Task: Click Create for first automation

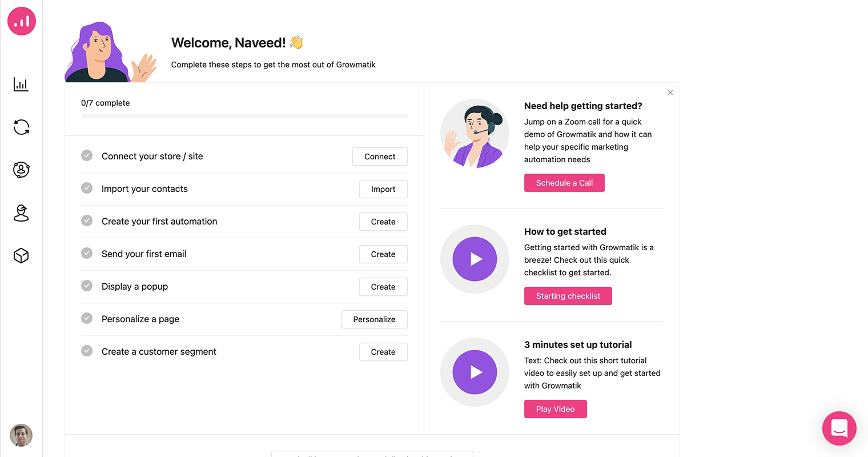Action: pyautogui.click(x=383, y=222)
